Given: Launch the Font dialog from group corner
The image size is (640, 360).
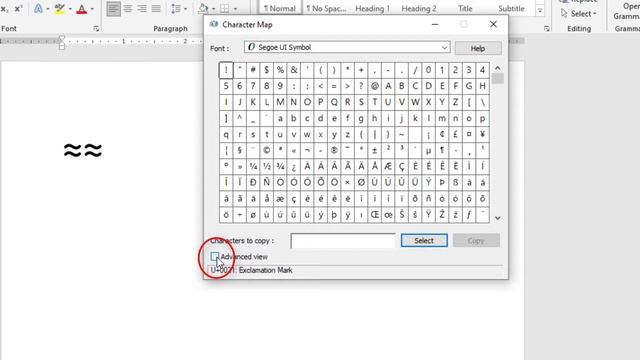Looking at the screenshot, I should (x=96, y=29).
